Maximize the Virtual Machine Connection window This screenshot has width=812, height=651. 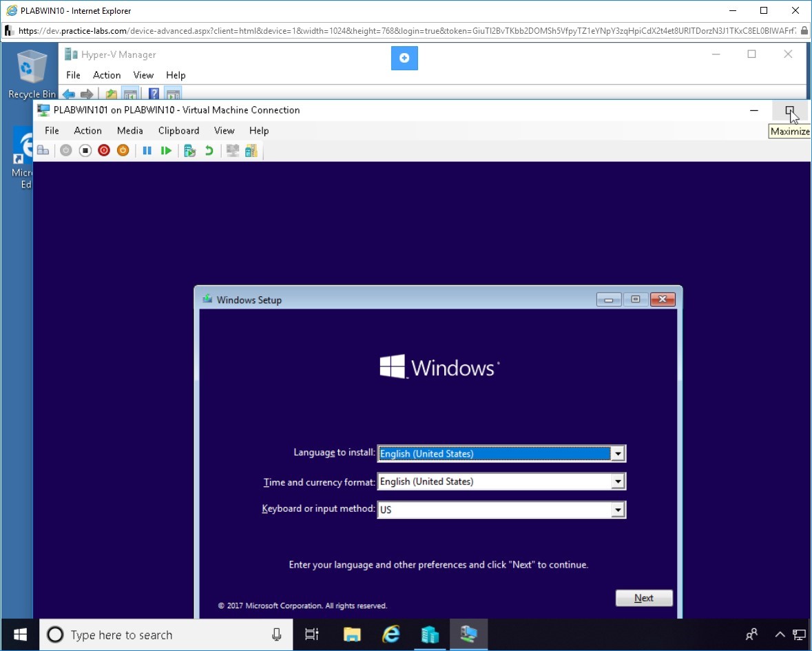click(x=789, y=110)
